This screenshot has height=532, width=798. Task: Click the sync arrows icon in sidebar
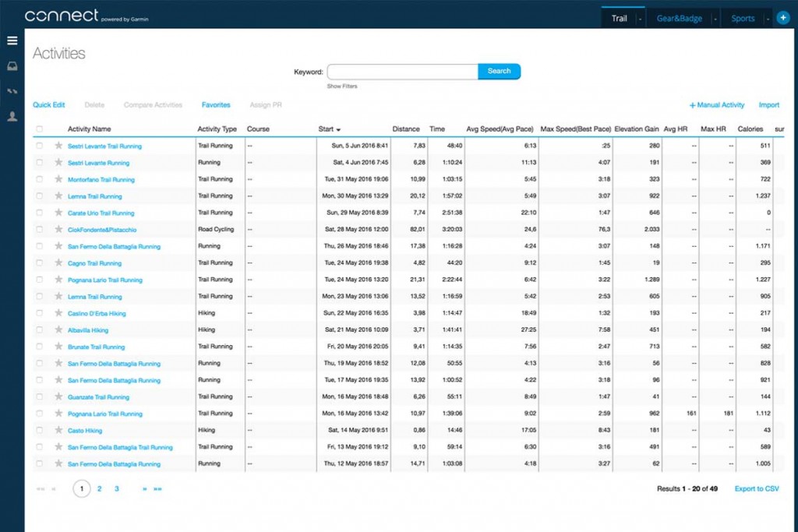click(x=12, y=91)
